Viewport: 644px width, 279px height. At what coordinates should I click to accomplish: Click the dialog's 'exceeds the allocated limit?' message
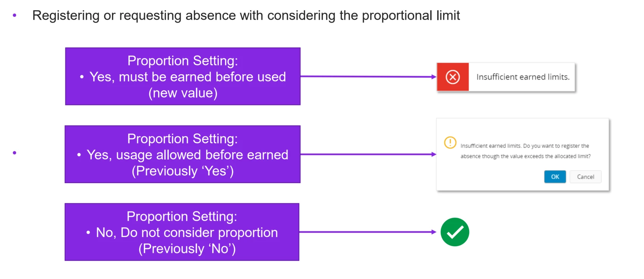coord(525,156)
